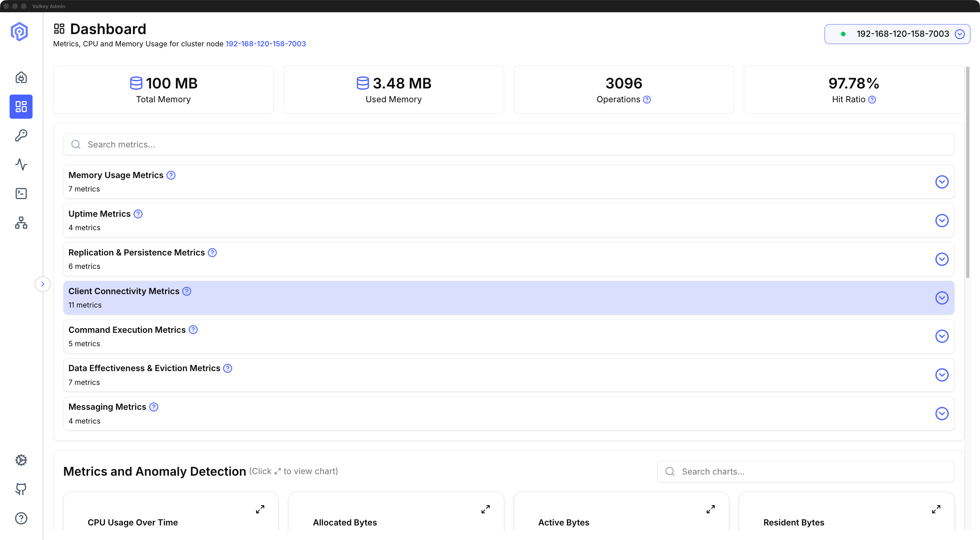Click the Memory Usage Metrics title
980x540 pixels.
[x=116, y=175]
